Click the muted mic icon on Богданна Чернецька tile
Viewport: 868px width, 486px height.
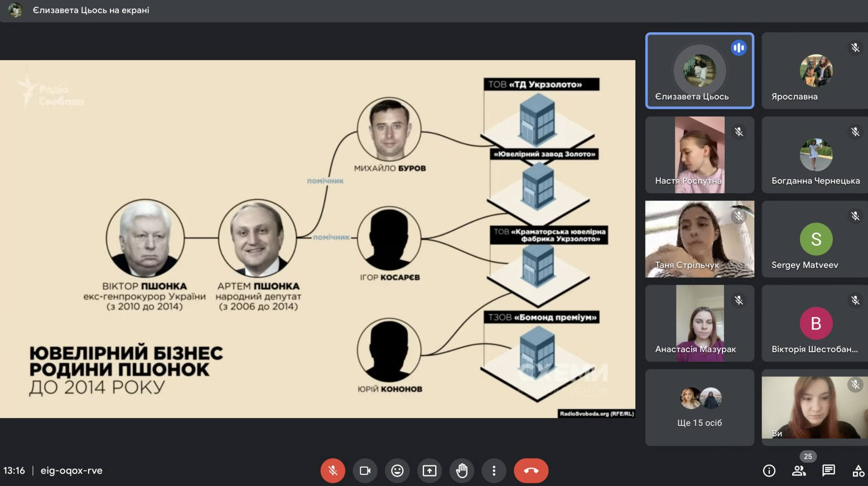[x=855, y=132]
